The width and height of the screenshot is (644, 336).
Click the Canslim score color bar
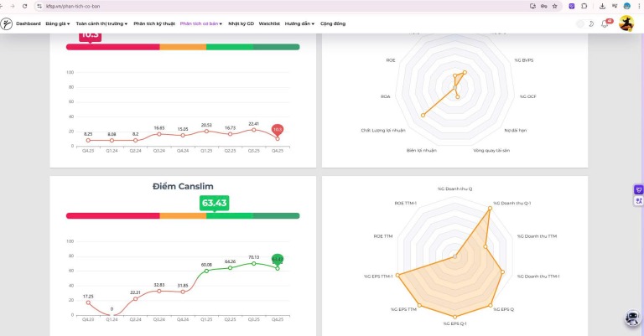(x=182, y=215)
